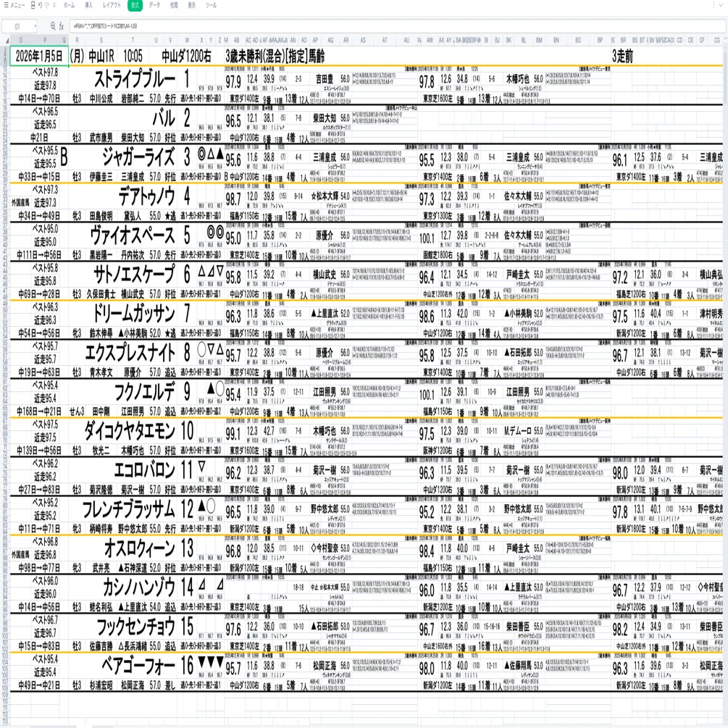This screenshot has width=728, height=728.
Task: Click jockey name 吉田豊
Action: point(325,79)
